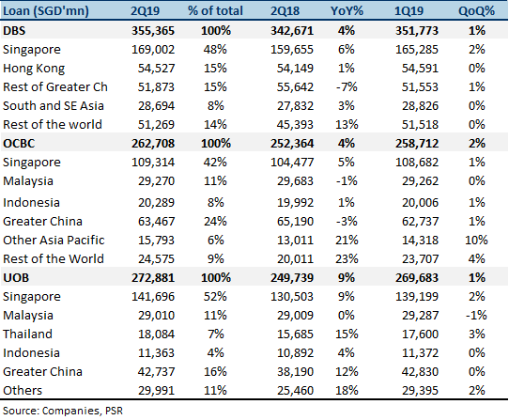Screen dimensions: 509x420
Task: Click the value '28,694'
Action: click(x=156, y=106)
